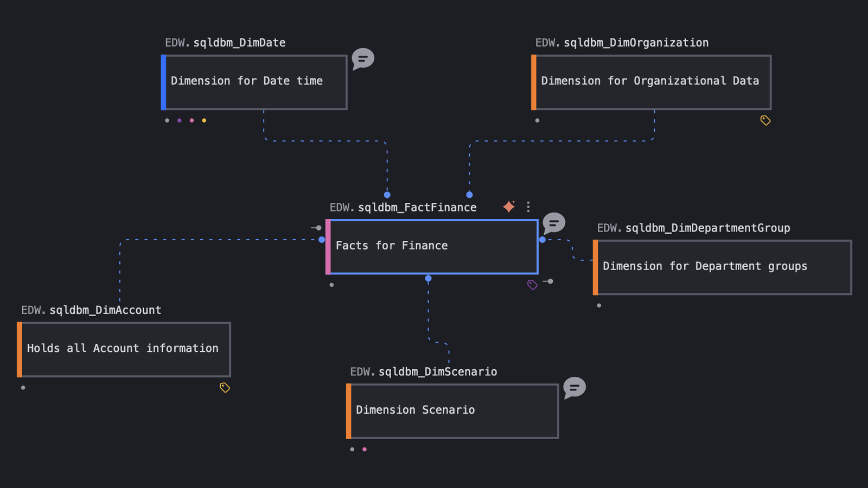The image size is (868, 488).
Task: Open the comment bubble on sqldbm_DimDate
Action: point(363,59)
